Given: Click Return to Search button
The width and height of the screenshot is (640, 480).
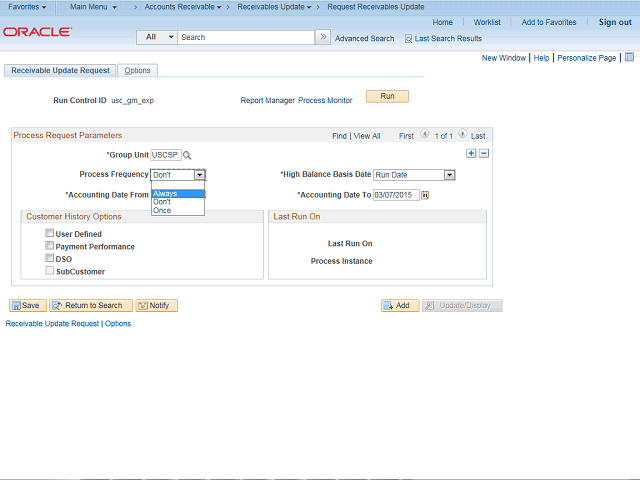Looking at the screenshot, I should click(91, 305).
